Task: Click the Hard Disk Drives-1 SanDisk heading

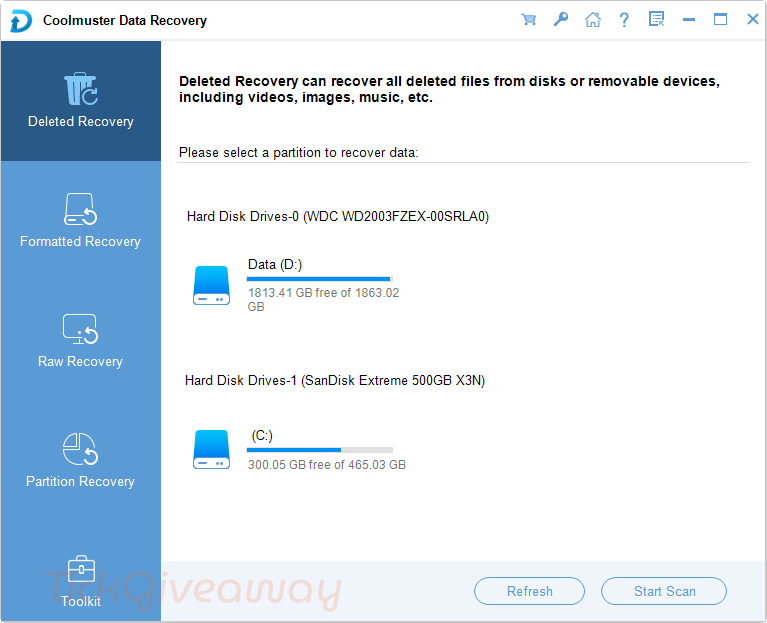Action: point(335,380)
